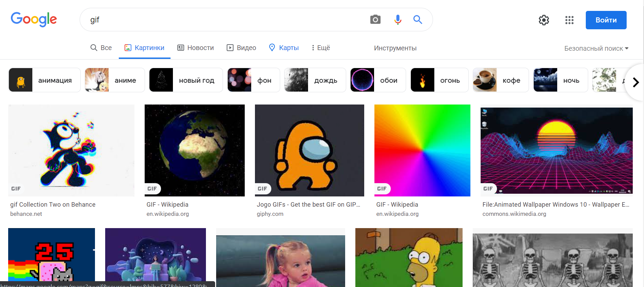Screen dimensions: 644x287
Task: Switch to the Все tab
Action: pyautogui.click(x=101, y=48)
